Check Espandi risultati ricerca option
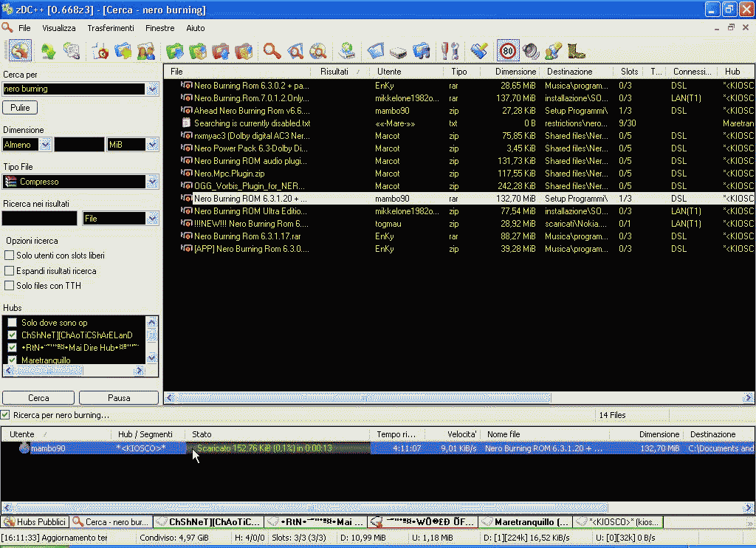The height and width of the screenshot is (548, 756). pyautogui.click(x=10, y=271)
